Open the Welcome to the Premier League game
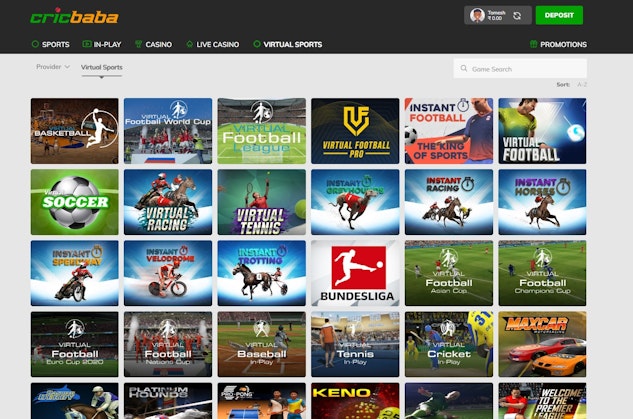The width and height of the screenshot is (633, 419). coord(542,401)
